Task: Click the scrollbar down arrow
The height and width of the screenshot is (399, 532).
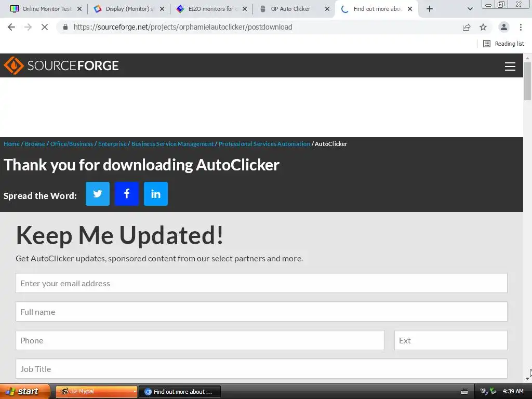Action: pos(527,378)
